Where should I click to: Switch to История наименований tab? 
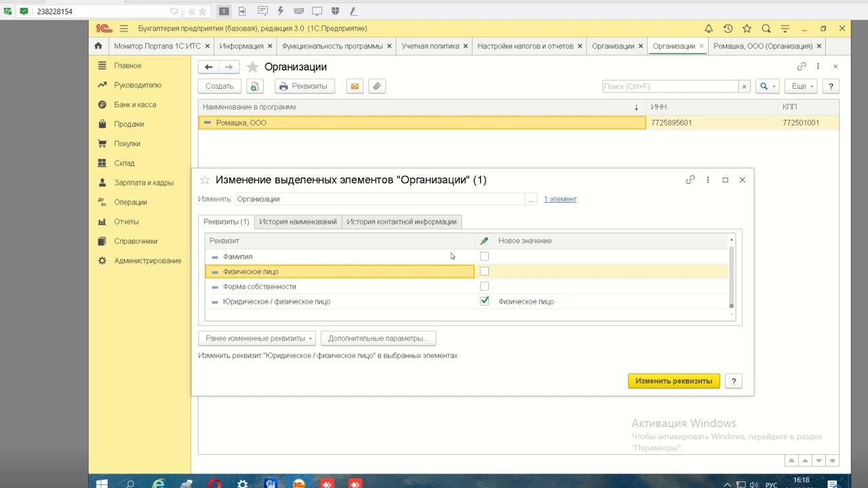[x=298, y=222]
